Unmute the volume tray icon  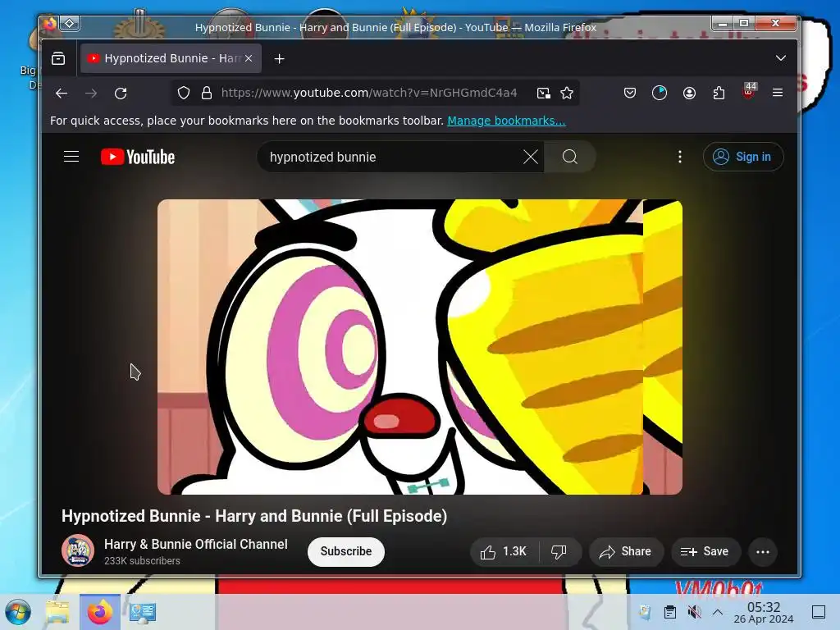tap(694, 612)
